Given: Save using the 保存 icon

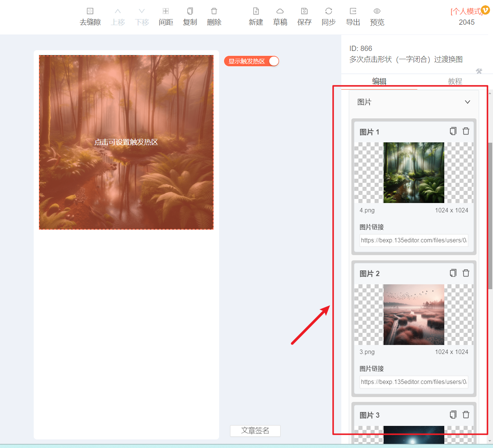Looking at the screenshot, I should tap(304, 11).
